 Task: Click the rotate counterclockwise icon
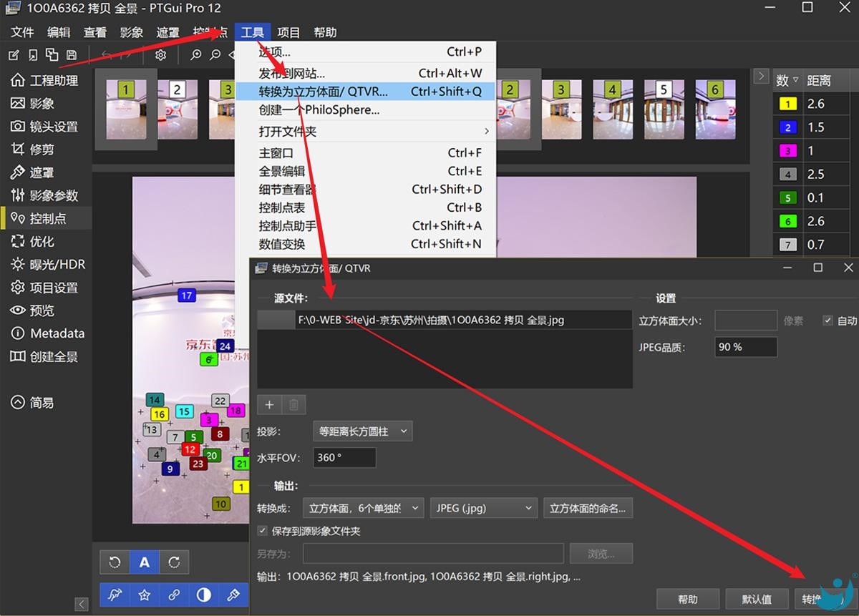[115, 562]
